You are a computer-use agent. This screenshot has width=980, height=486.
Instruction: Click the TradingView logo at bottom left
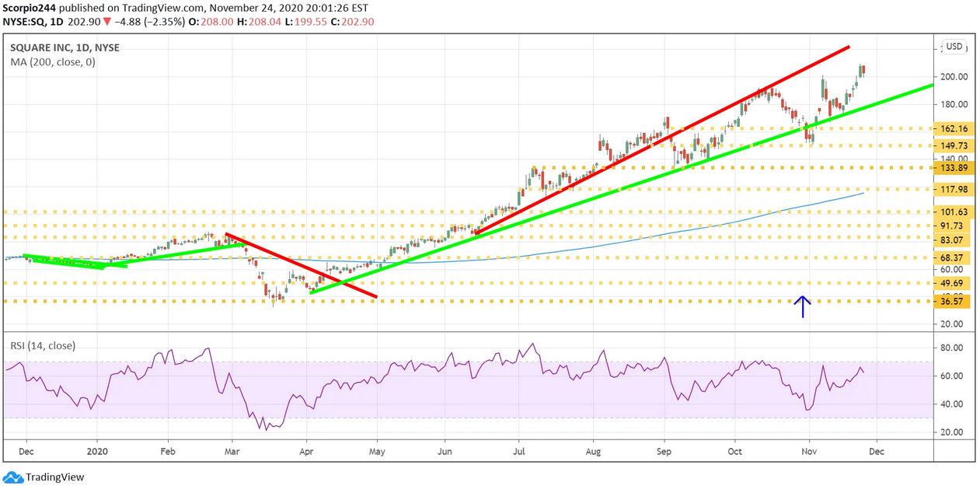(44, 477)
